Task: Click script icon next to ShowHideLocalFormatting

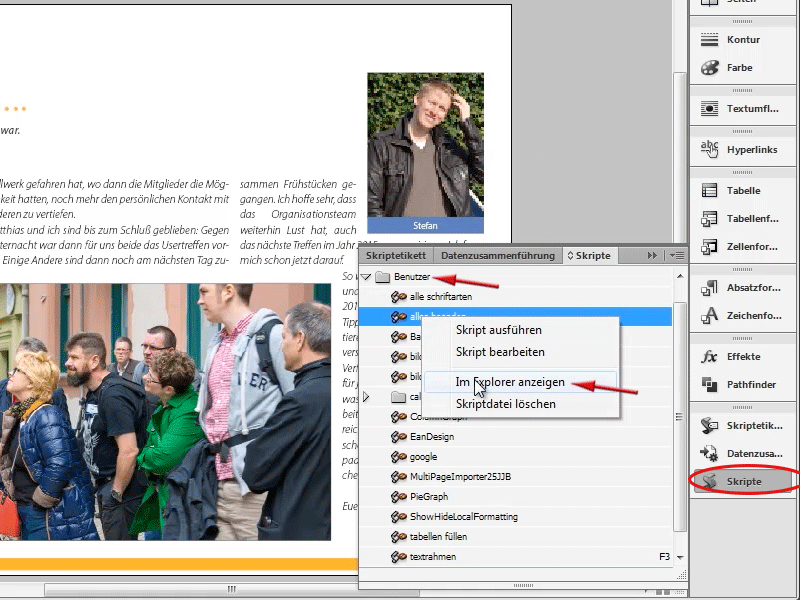Action: (x=398, y=516)
